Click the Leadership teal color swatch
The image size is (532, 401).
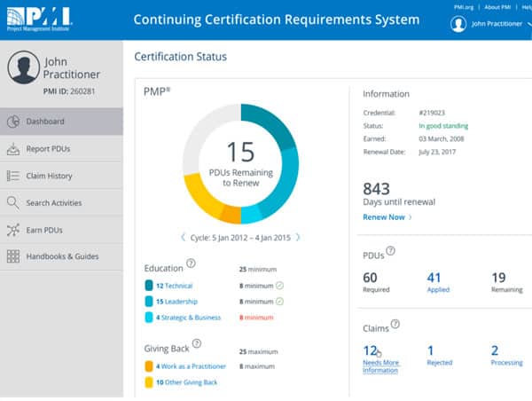click(149, 302)
